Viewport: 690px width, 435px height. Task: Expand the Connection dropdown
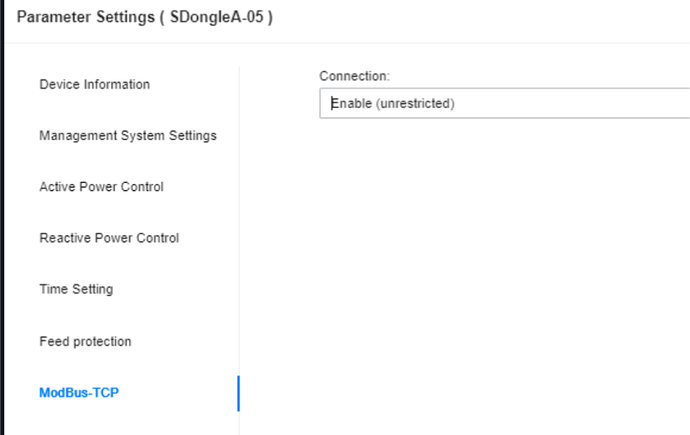[504, 103]
